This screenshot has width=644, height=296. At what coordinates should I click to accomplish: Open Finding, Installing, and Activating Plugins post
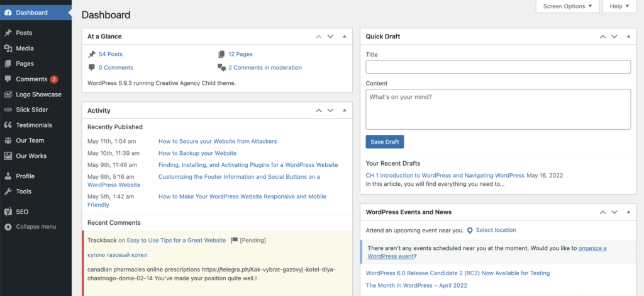248,165
